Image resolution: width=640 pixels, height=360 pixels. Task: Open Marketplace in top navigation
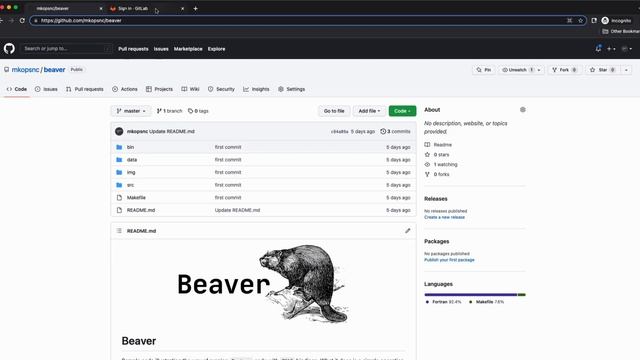point(188,49)
